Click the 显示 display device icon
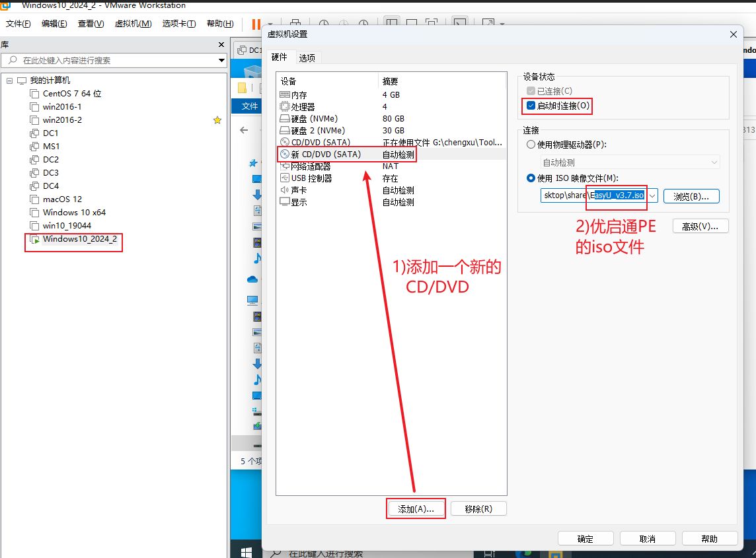Image resolution: width=756 pixels, height=558 pixels. [285, 202]
